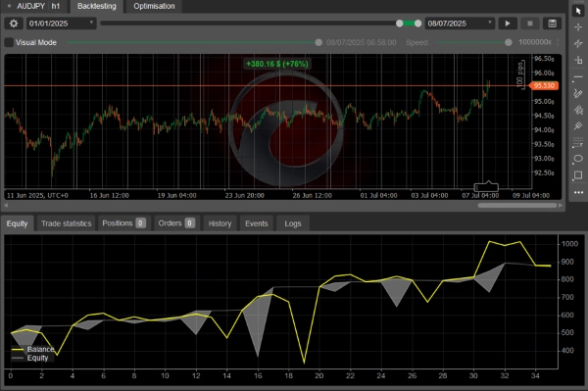Image resolution: width=588 pixels, height=391 pixels.
Task: Click the +380.16 $ (+76%) profit label
Action: click(277, 64)
